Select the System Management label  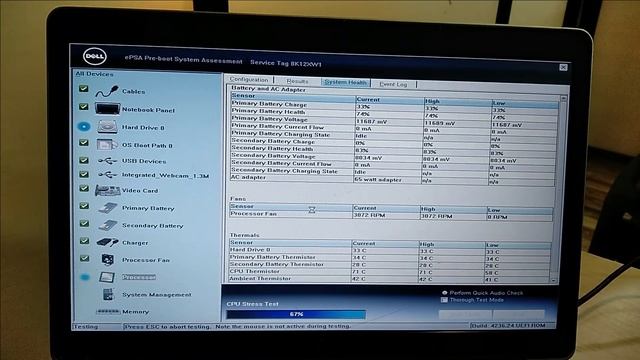click(157, 295)
